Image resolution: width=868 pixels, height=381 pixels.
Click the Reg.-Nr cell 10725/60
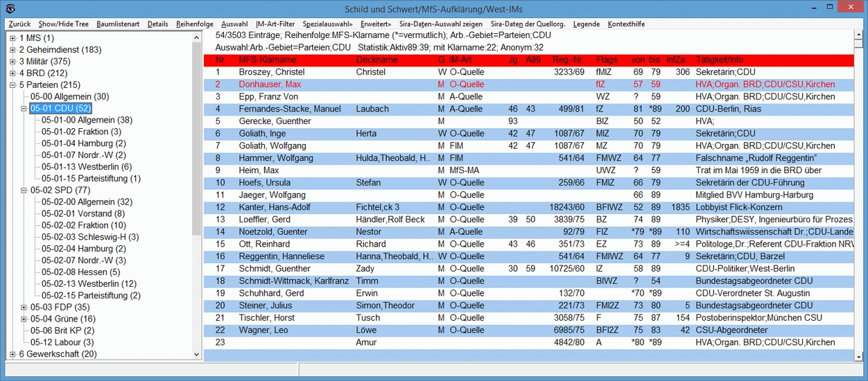(x=567, y=269)
